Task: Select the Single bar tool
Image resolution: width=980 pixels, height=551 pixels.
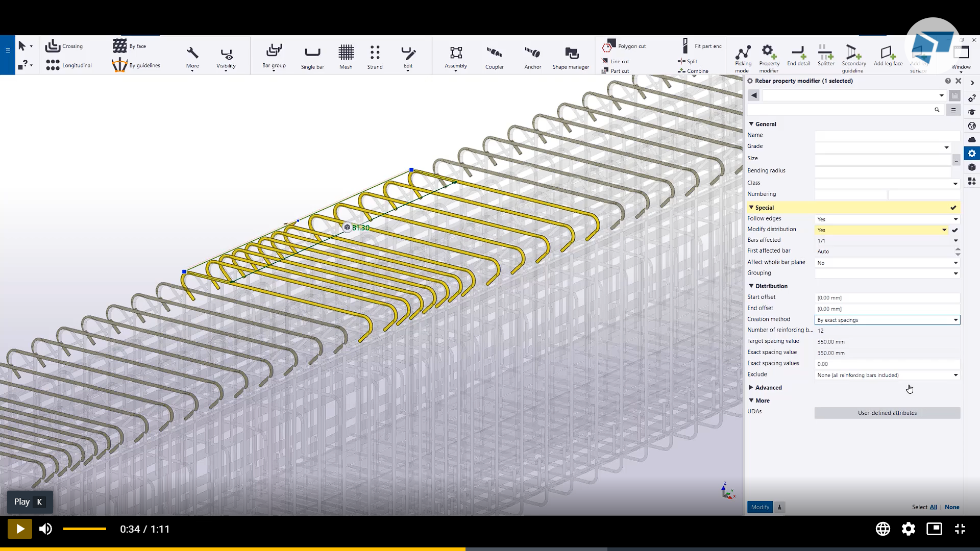Action: (312, 56)
